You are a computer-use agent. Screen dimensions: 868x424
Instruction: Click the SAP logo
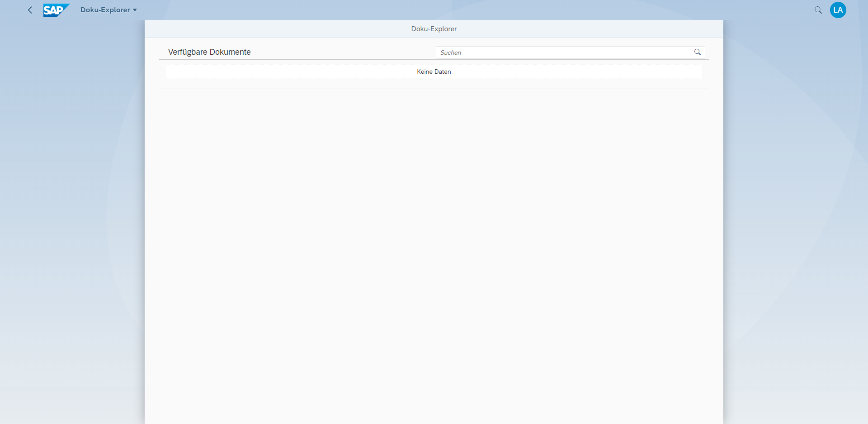(56, 10)
